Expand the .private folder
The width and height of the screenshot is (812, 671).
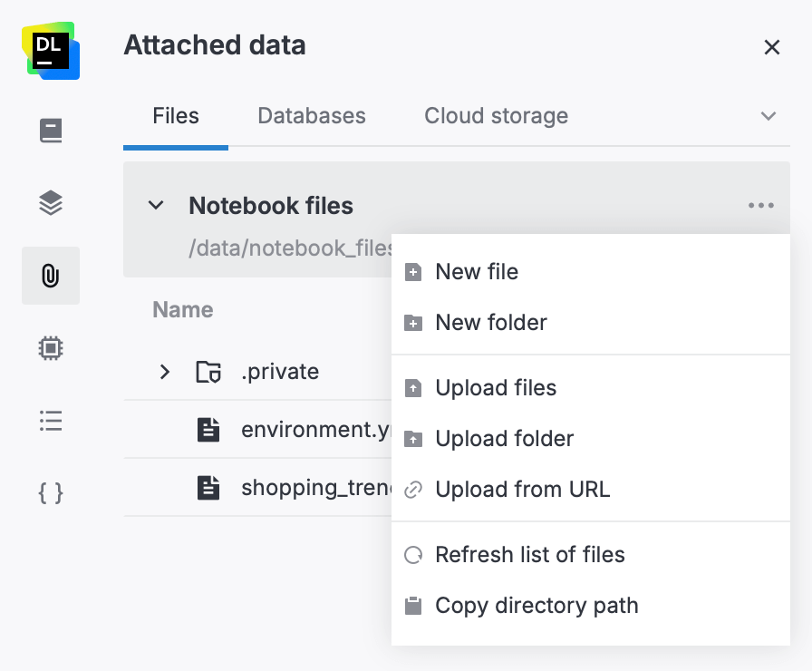[x=165, y=371]
